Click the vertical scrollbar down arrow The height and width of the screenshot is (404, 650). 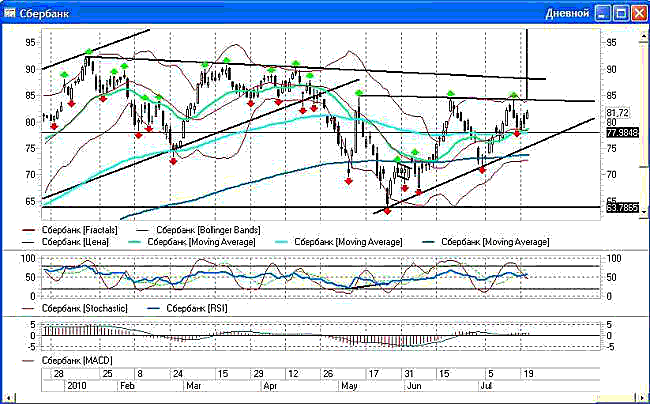643,212
